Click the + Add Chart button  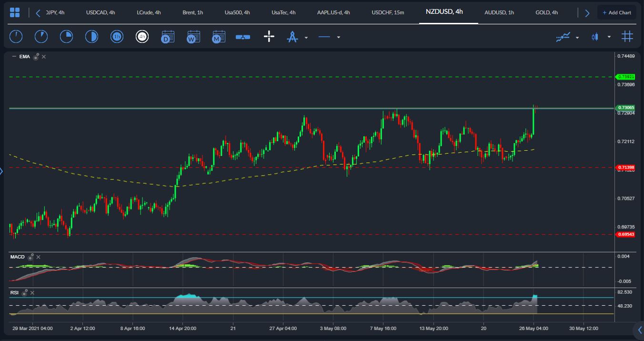[x=616, y=12]
